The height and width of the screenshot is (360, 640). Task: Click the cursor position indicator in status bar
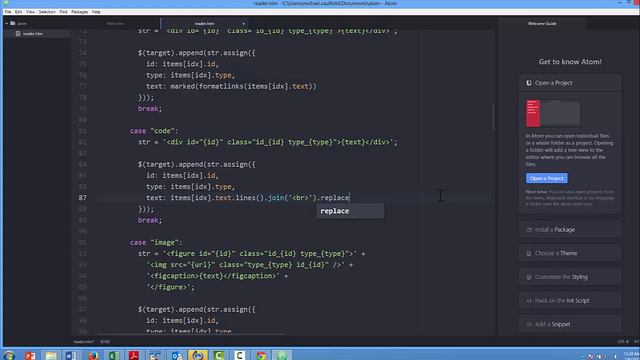point(105,342)
